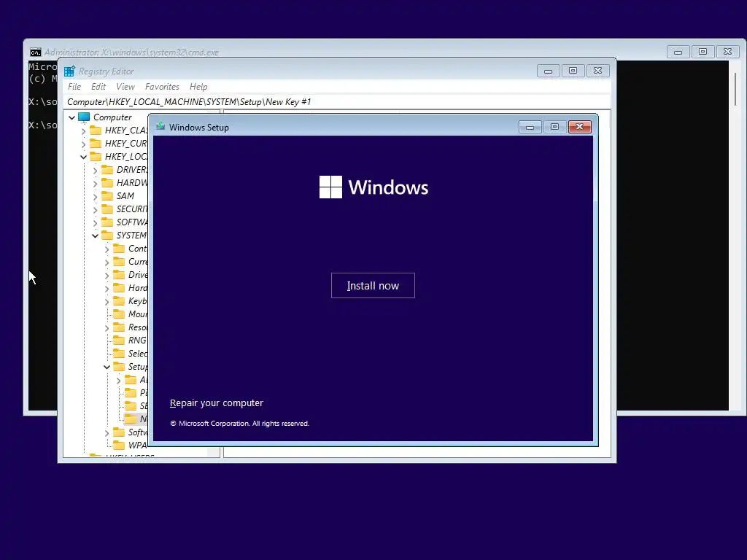Select the HARDWARE folder icon
Screen dimensions: 747x560
(x=107, y=182)
